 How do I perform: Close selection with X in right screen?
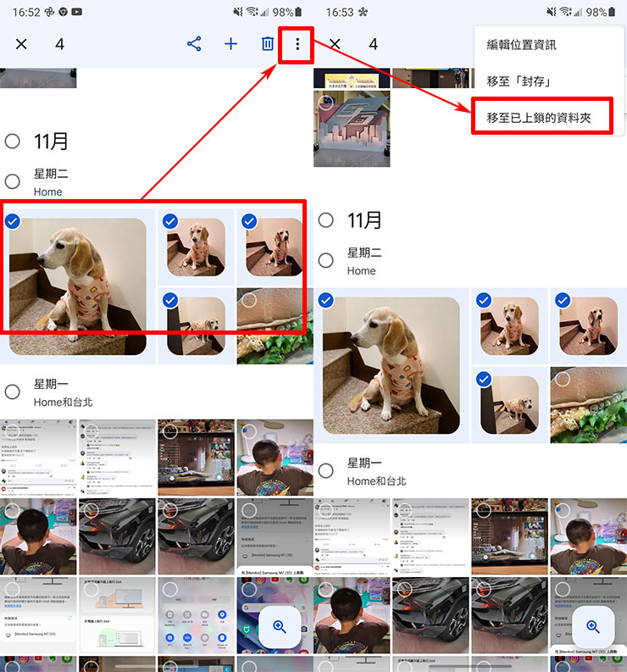coord(335,44)
